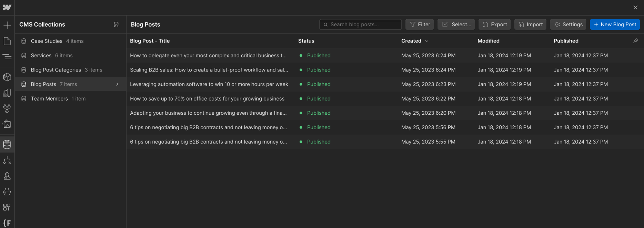Click the Status column header

(x=306, y=41)
